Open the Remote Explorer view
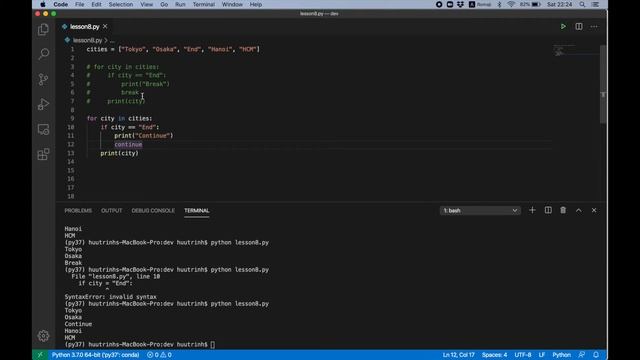The height and width of the screenshot is (360, 640). coord(43,129)
